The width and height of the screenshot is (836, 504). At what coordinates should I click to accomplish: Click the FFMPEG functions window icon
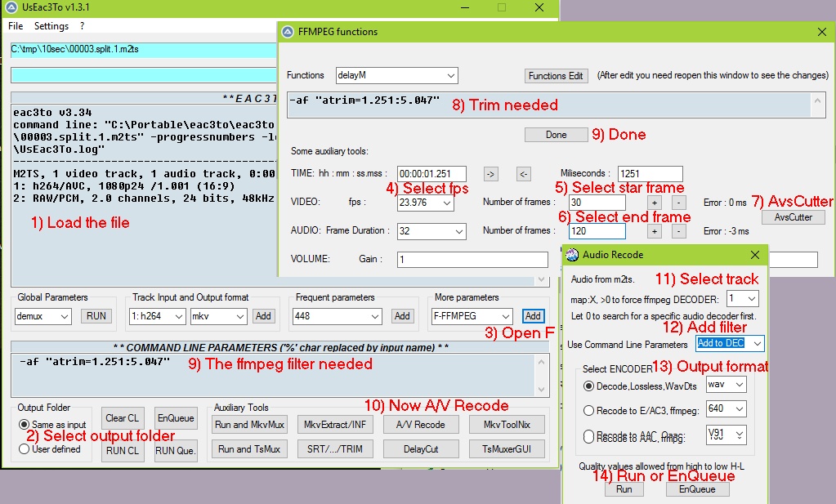click(288, 31)
